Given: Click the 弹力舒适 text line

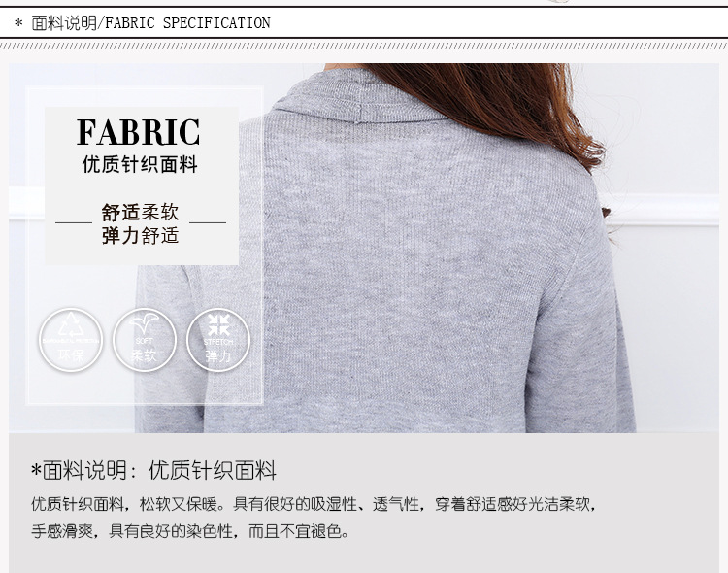Looking at the screenshot, I should [140, 235].
